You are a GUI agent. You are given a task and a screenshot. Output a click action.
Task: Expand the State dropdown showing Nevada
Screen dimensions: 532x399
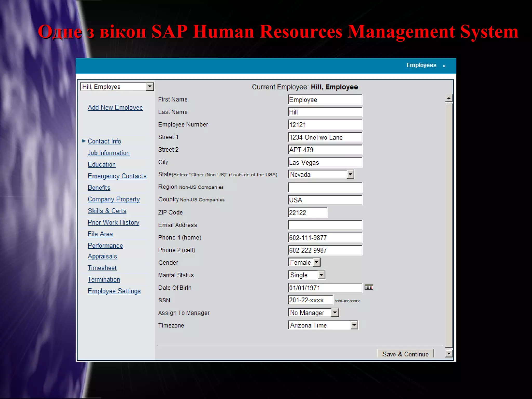pos(350,174)
